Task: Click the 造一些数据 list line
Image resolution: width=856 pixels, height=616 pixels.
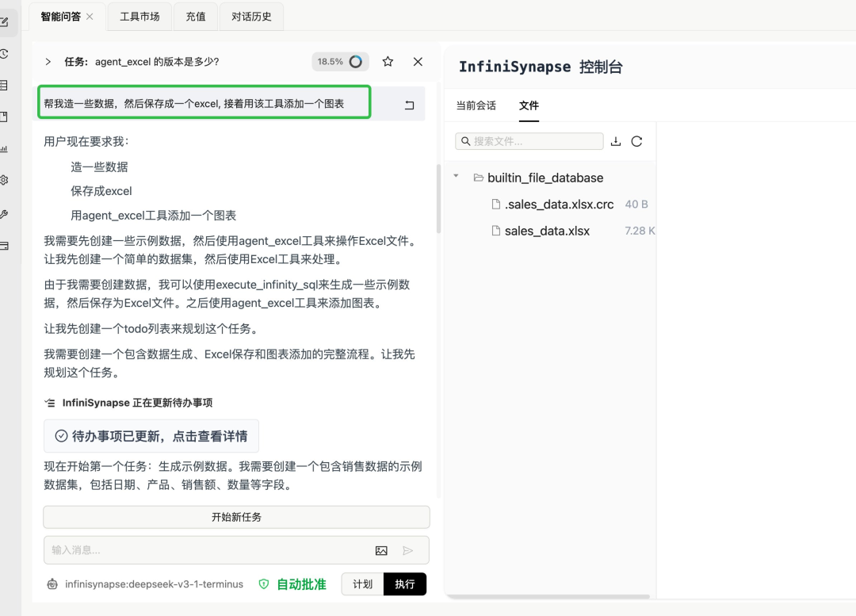Action: (99, 167)
